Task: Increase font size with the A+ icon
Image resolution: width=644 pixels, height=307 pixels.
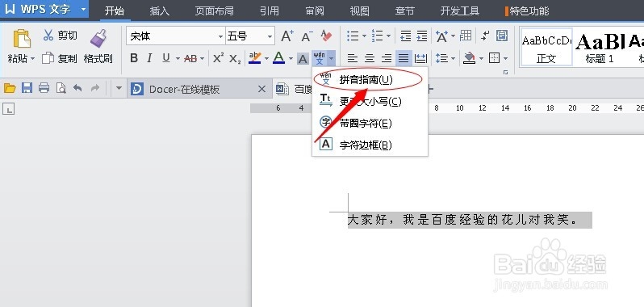Action: tap(287, 36)
